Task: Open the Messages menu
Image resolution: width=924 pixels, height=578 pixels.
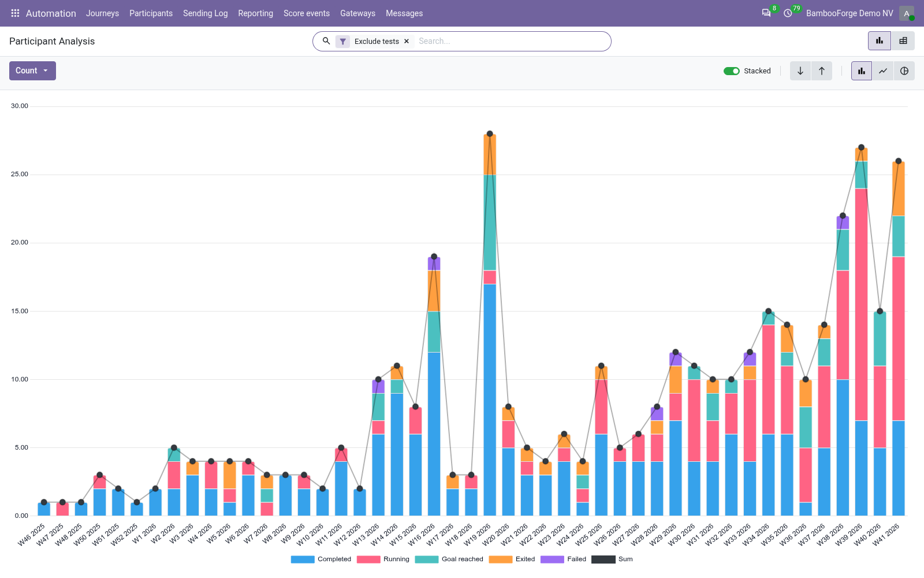Action: coord(404,13)
